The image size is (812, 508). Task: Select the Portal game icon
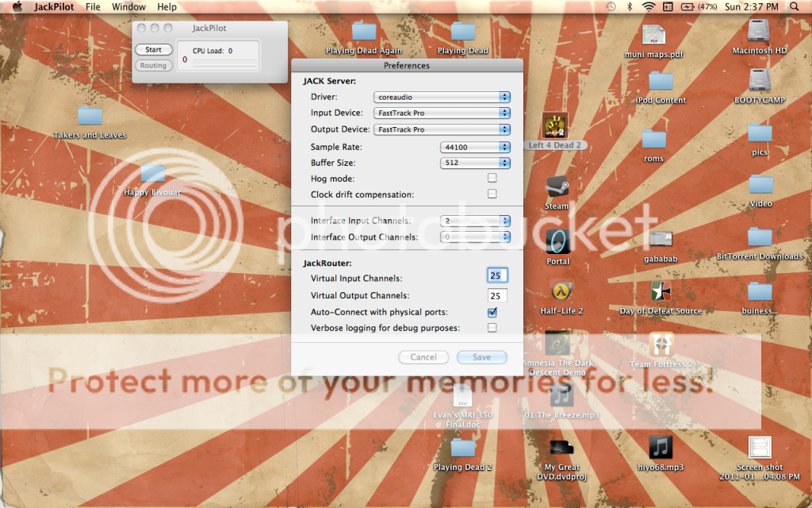click(557, 242)
